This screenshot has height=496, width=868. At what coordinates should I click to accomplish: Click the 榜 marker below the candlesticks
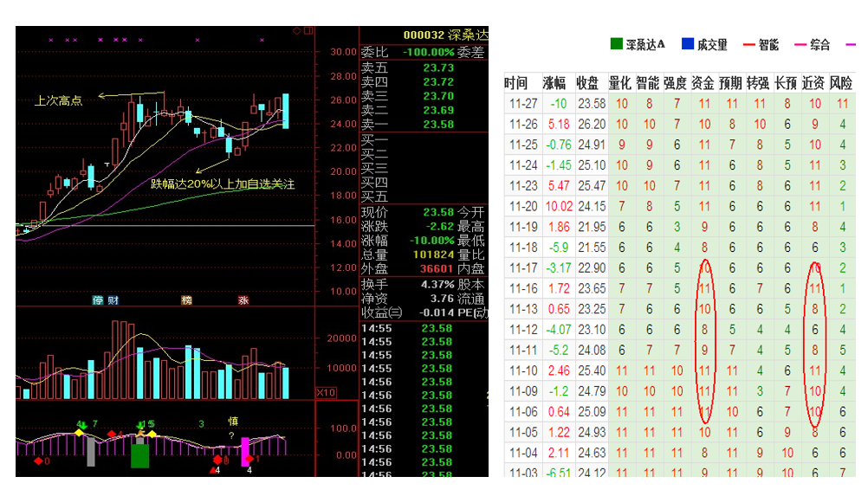[x=186, y=300]
